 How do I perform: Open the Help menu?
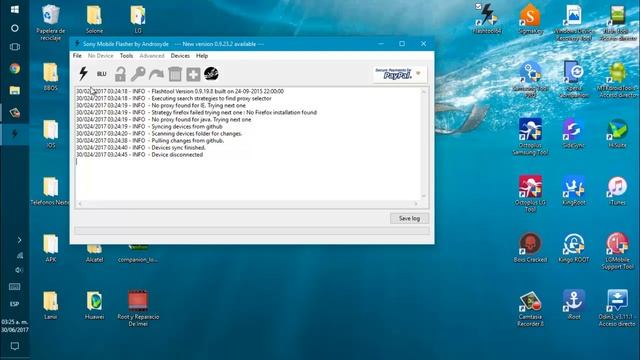coord(202,56)
